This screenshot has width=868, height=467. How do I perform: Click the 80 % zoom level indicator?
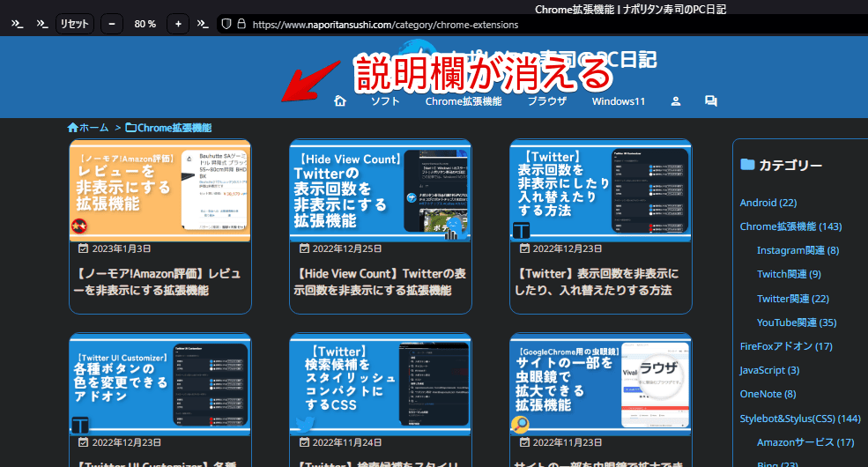[x=145, y=25]
